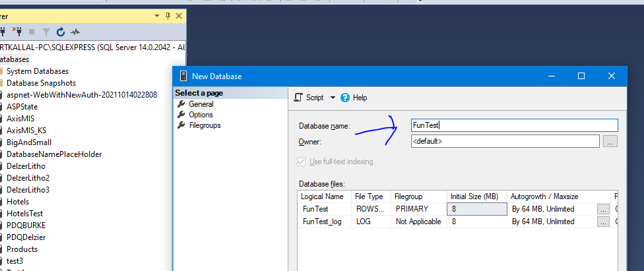This screenshot has height=271, width=644.
Task: Click the wrench icon beside General
Action: [x=181, y=104]
